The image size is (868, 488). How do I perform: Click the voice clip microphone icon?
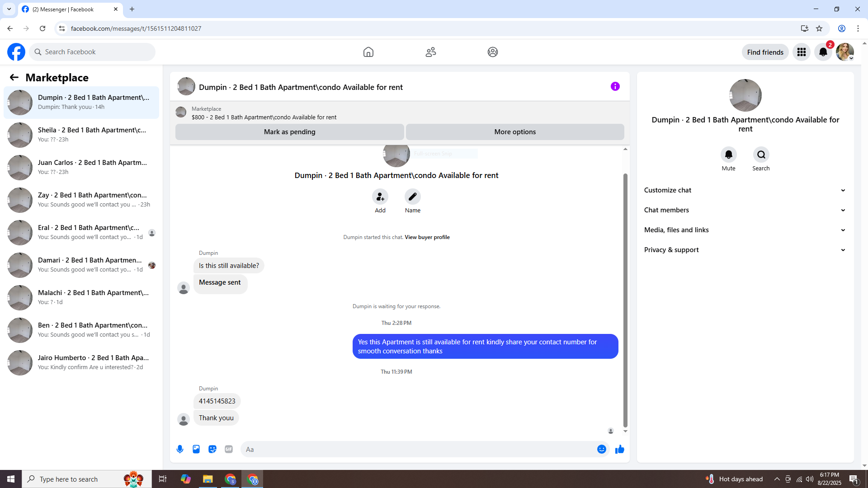pyautogui.click(x=180, y=449)
